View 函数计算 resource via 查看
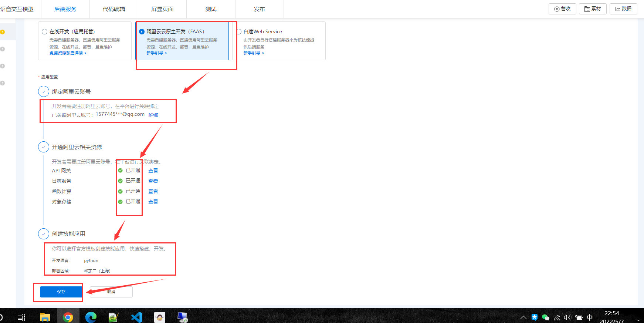Image resolution: width=644 pixels, height=323 pixels. 153,191
